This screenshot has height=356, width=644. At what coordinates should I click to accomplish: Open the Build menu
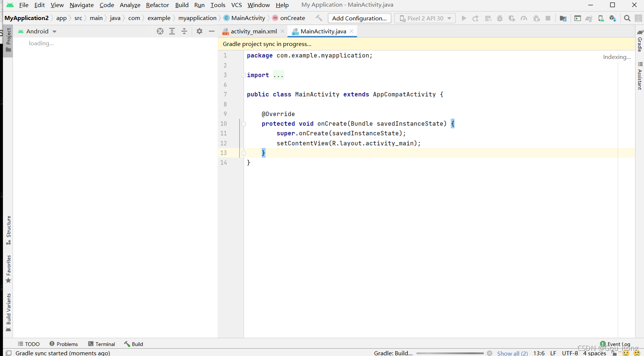tap(182, 5)
